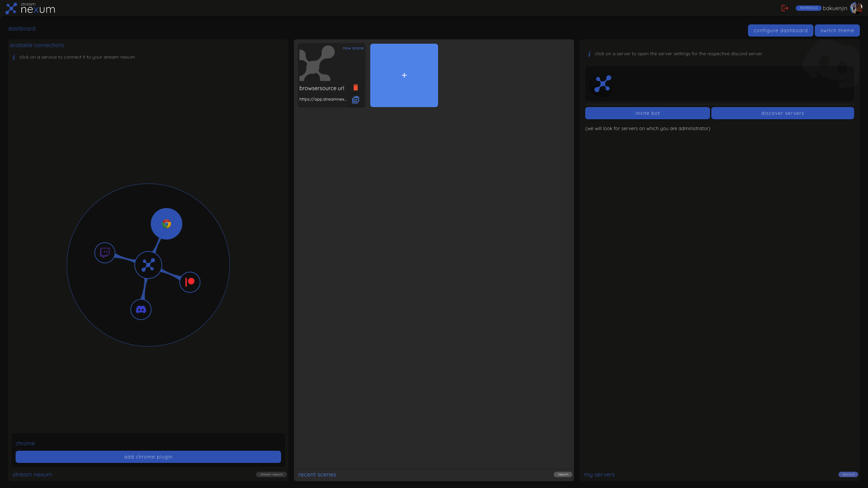Delete the new scene with the trash icon
This screenshot has height=488, width=868.
click(355, 88)
